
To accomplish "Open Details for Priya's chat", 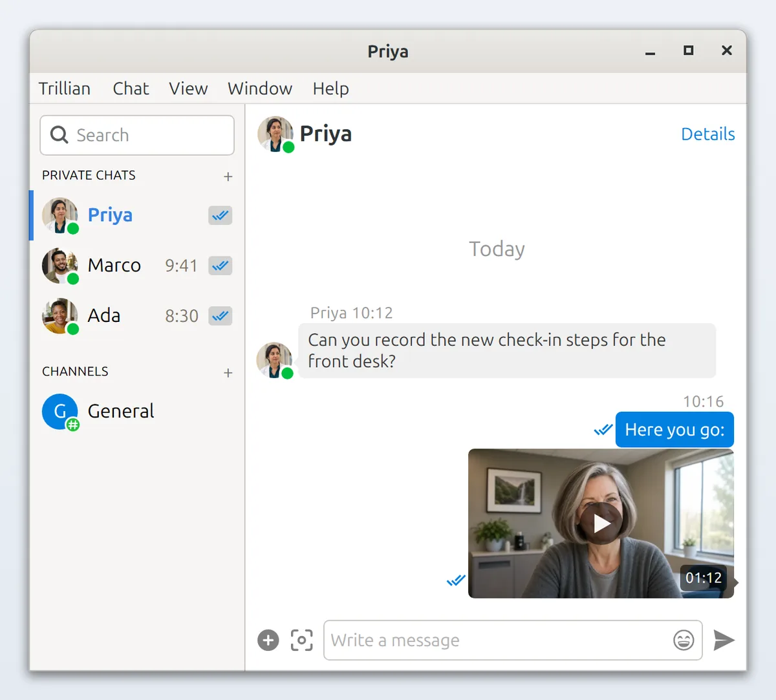I will (x=708, y=134).
